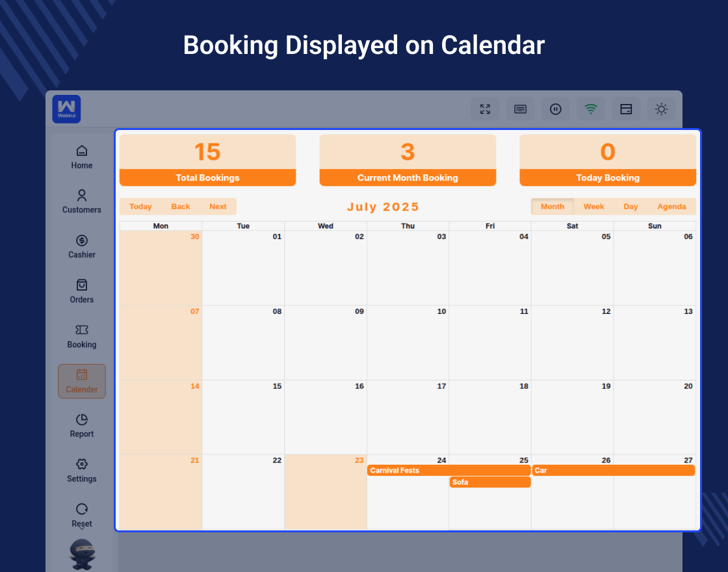
Task: Go to the Cashier page
Action: [82, 246]
